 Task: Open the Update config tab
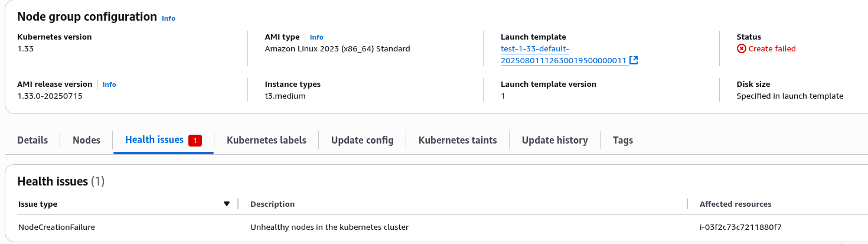pyautogui.click(x=362, y=140)
